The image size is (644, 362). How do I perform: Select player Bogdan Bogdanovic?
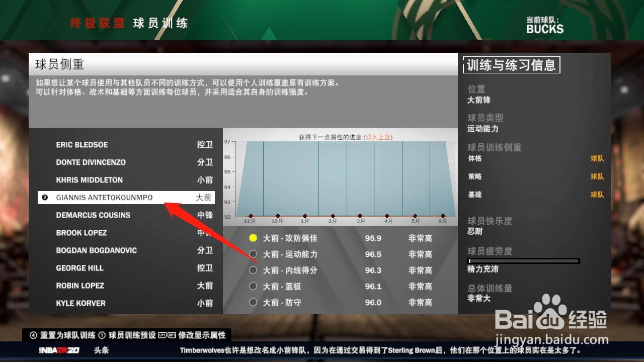pos(126,250)
